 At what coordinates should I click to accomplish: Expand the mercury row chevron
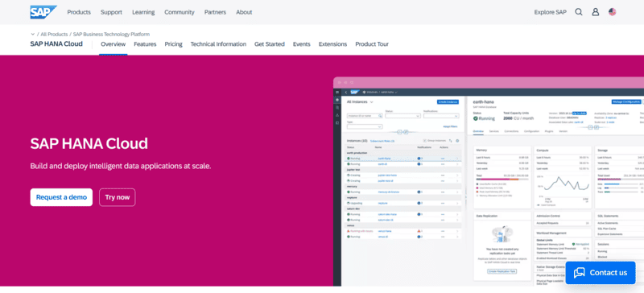tap(457, 192)
